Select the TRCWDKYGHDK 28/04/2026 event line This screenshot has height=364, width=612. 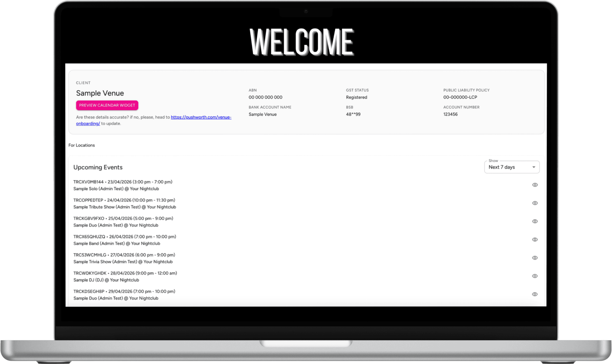125,273
